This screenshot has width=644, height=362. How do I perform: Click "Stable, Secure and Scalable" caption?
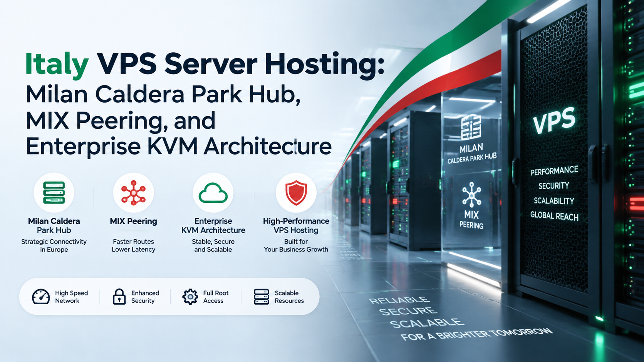[x=213, y=245]
